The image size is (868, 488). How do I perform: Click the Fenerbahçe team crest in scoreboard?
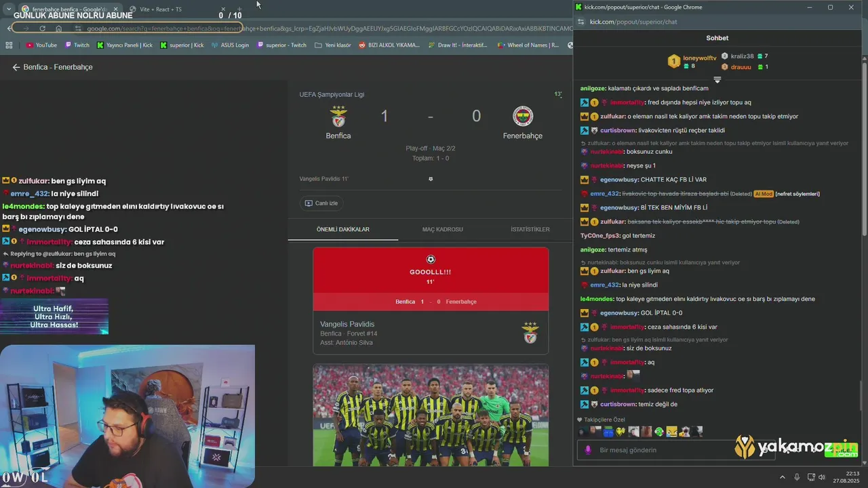click(523, 117)
